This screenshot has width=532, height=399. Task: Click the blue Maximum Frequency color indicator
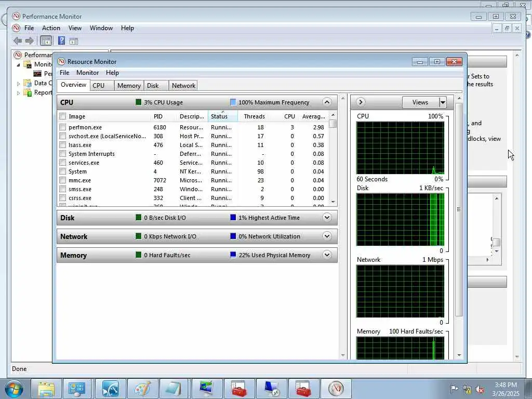point(233,102)
